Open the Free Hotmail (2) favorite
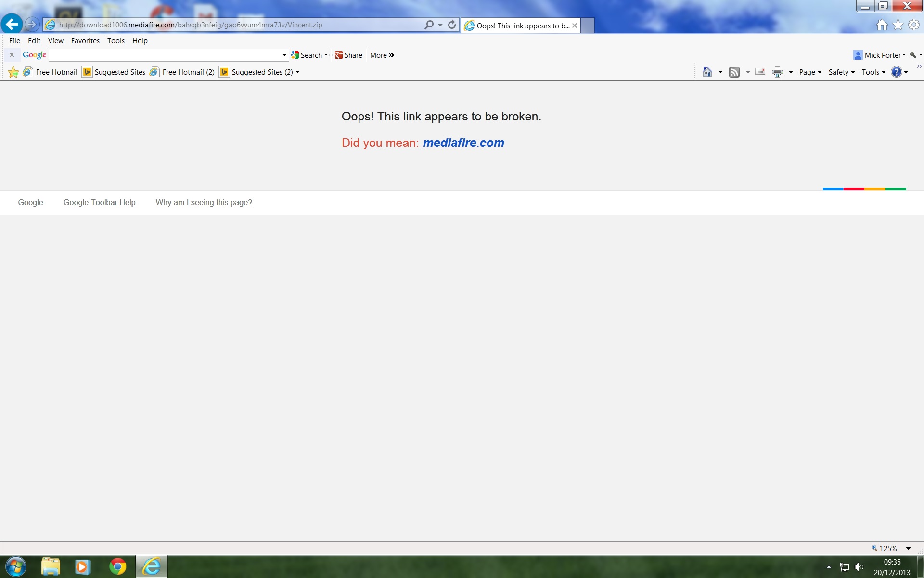This screenshot has height=578, width=924. pyautogui.click(x=182, y=72)
